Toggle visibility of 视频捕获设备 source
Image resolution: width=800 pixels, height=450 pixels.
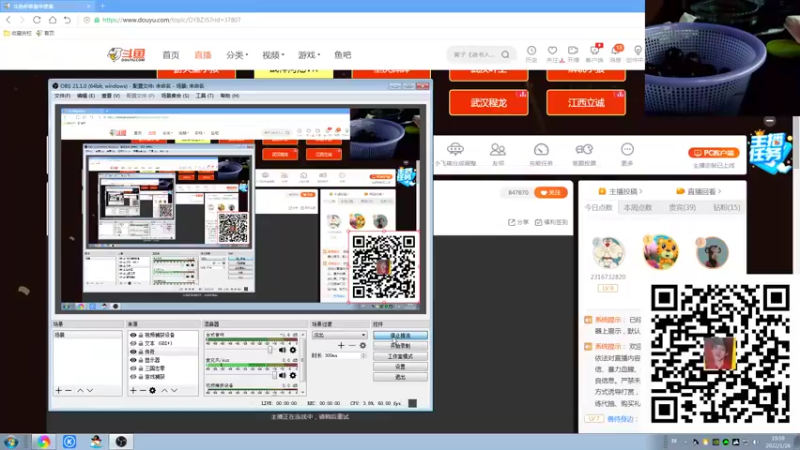pyautogui.click(x=133, y=335)
